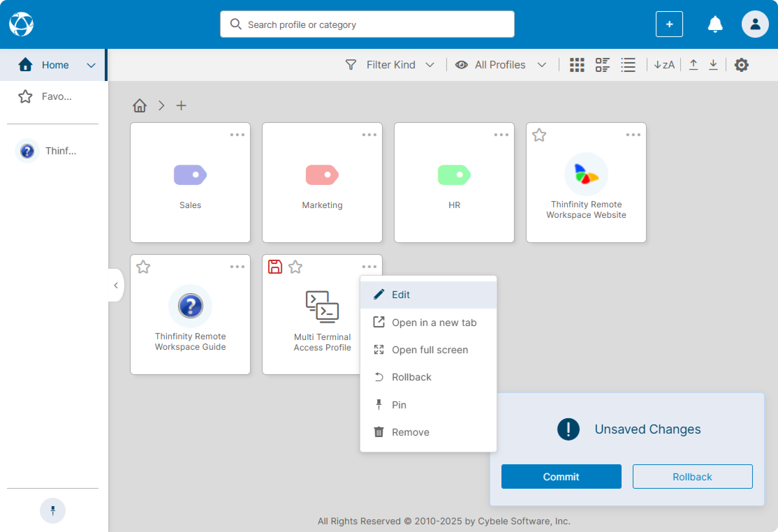The height and width of the screenshot is (532, 778).
Task: Open Favorites in the sidebar
Action: pos(45,96)
